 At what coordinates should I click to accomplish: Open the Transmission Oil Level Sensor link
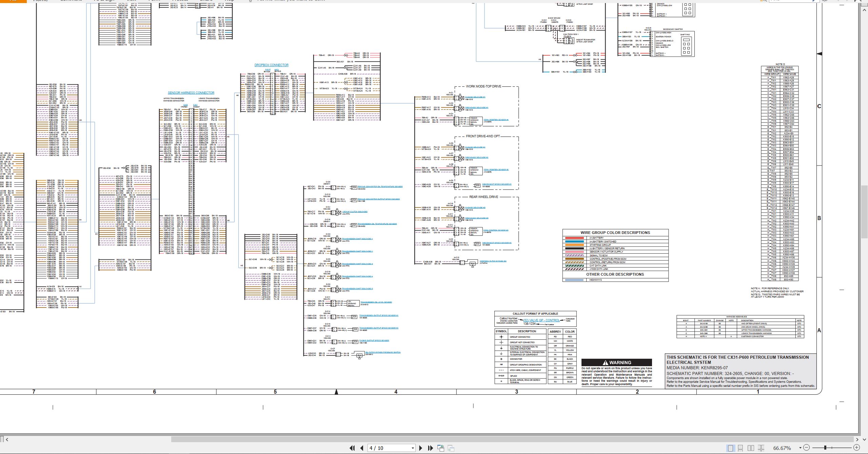[376, 302]
